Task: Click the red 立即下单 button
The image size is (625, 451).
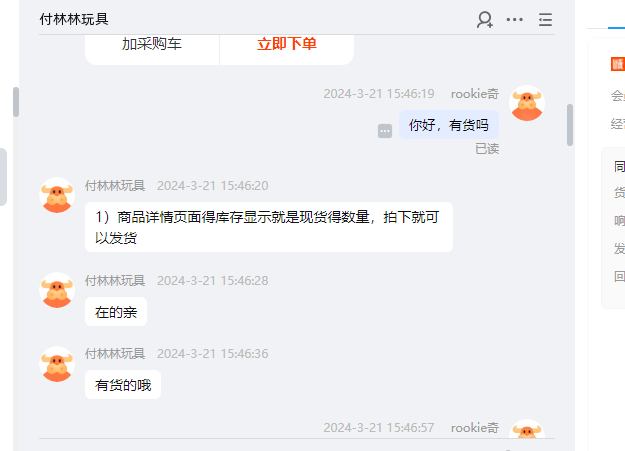Action: 287,44
